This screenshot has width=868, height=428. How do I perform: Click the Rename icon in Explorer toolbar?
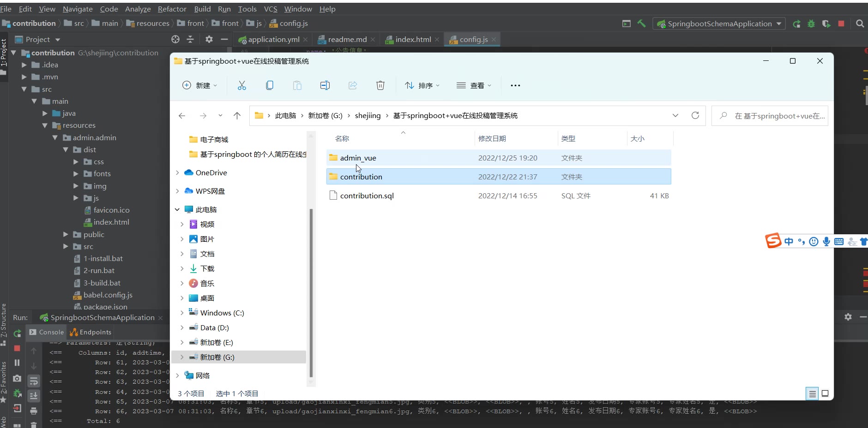click(325, 85)
